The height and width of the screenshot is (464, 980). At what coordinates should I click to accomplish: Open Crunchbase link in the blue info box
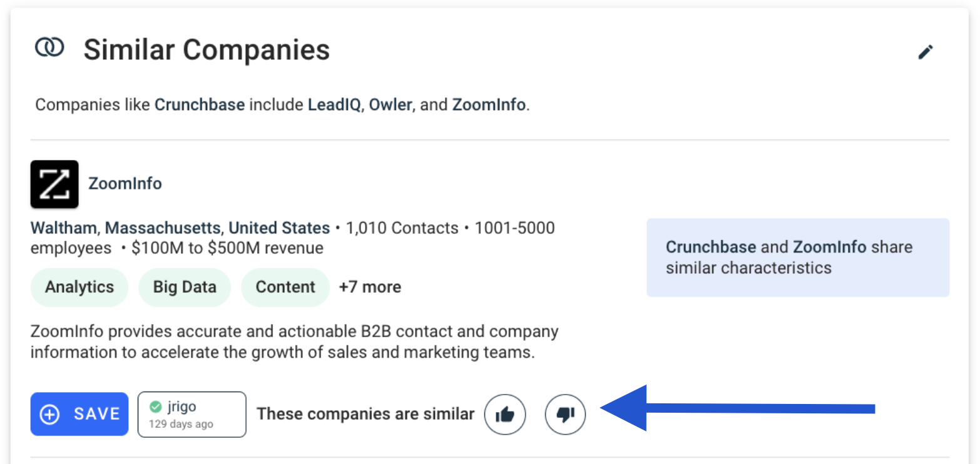pyautogui.click(x=711, y=247)
